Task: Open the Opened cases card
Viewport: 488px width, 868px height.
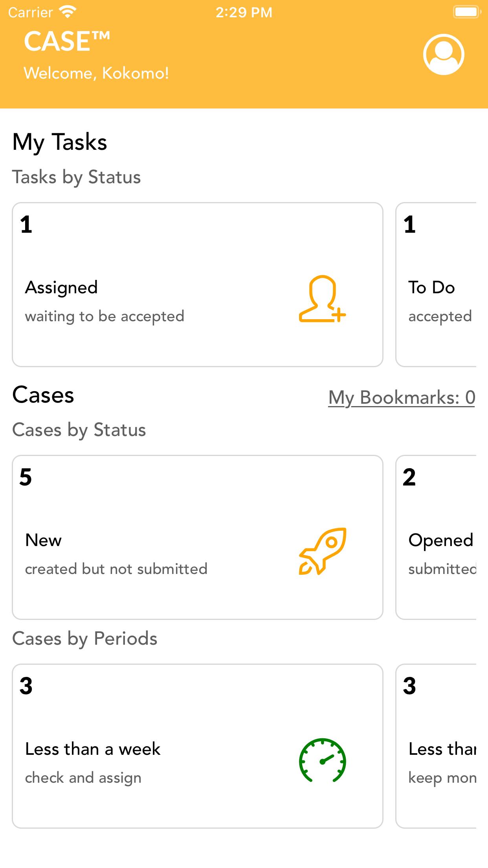Action: (436, 537)
